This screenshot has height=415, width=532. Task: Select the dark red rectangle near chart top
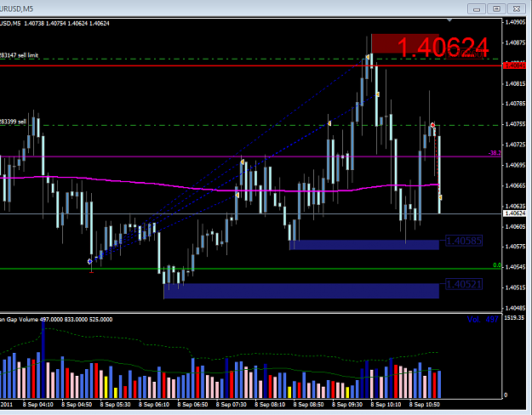point(405,43)
